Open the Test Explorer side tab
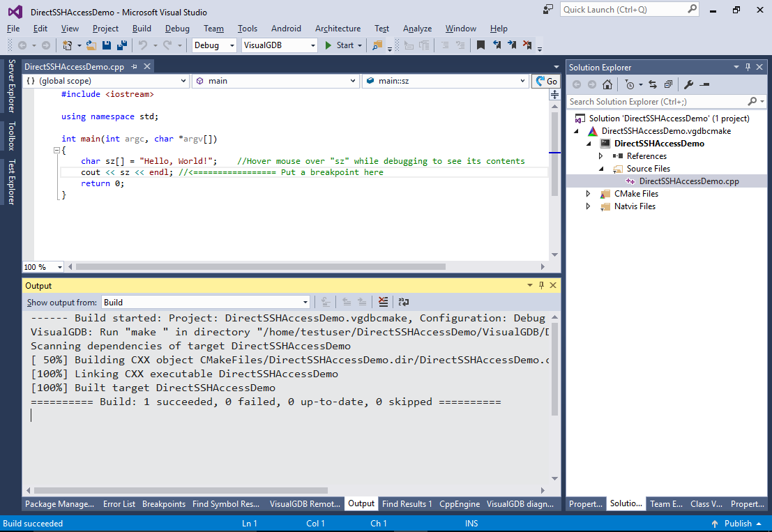772x532 pixels. point(11,182)
